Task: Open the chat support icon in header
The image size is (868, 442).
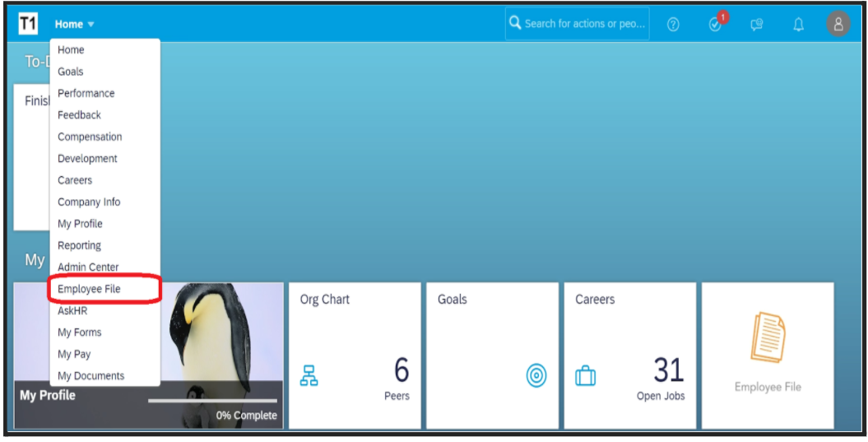Action: pos(756,25)
